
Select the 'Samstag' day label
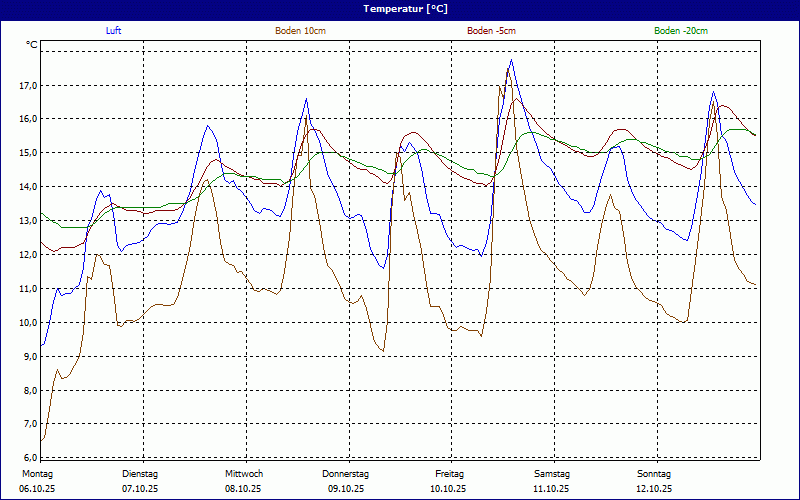point(552,474)
